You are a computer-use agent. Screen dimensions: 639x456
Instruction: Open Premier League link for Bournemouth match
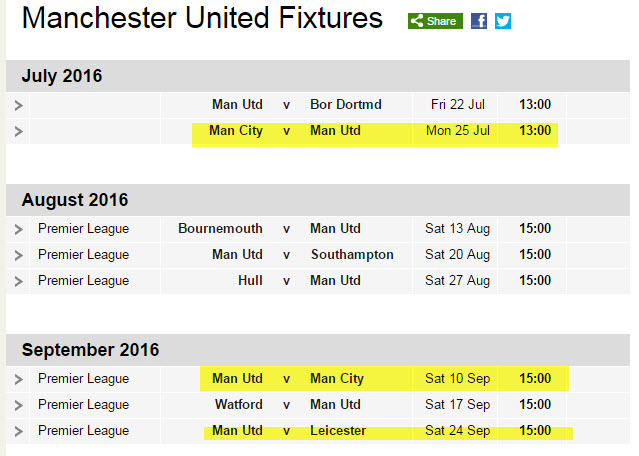point(84,229)
